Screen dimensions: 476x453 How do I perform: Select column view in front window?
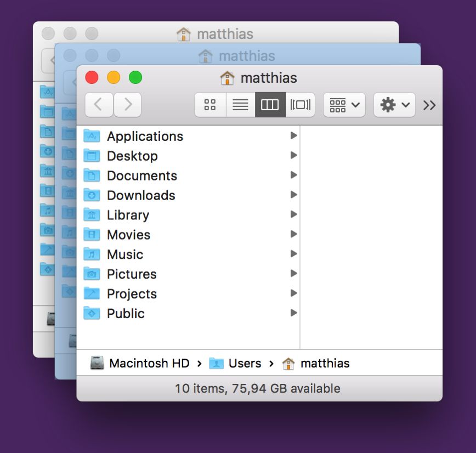point(270,105)
